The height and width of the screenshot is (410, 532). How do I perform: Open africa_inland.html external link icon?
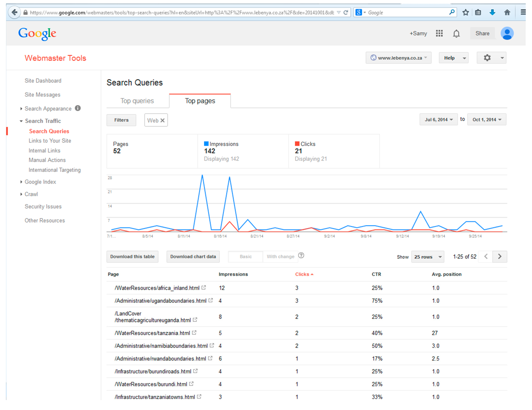(204, 287)
